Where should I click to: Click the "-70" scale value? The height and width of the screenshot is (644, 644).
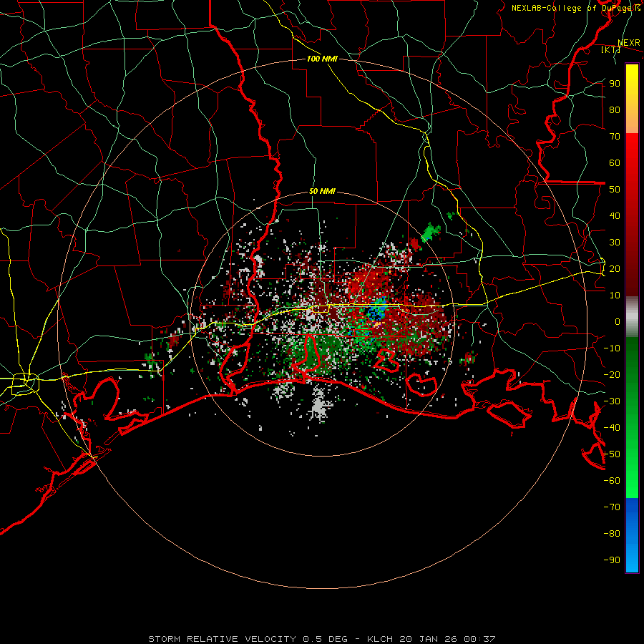pyautogui.click(x=612, y=507)
